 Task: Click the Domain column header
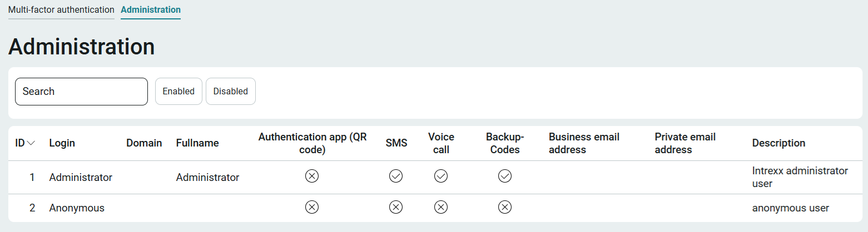144,143
